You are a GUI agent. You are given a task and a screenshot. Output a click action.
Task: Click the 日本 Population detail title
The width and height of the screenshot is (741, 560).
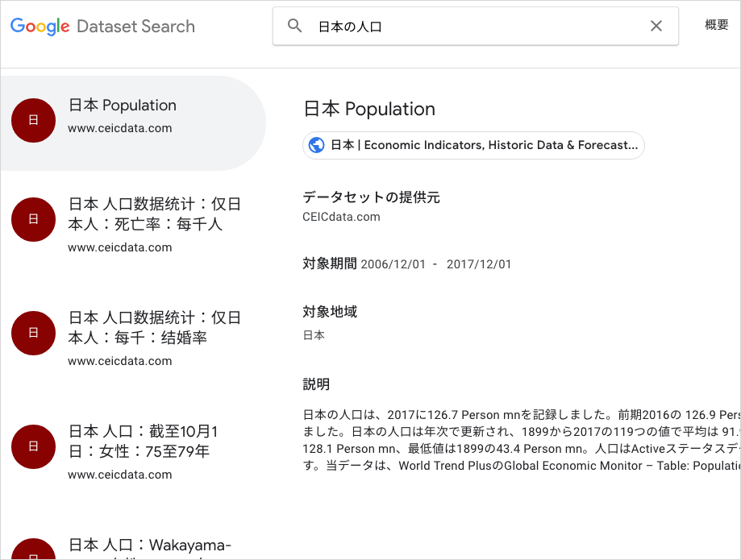tap(369, 109)
